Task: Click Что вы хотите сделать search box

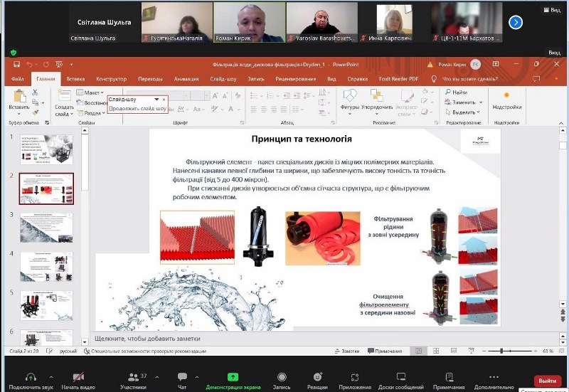Action: 469,79
